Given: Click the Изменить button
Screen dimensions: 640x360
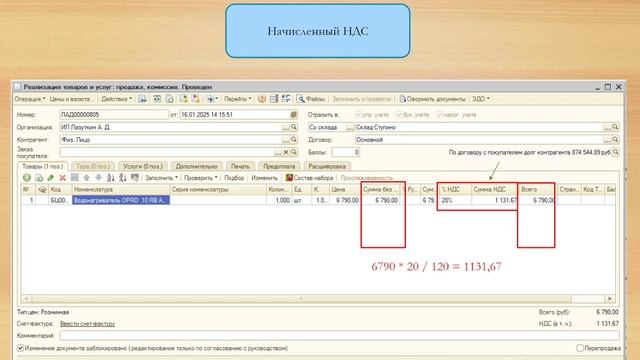Looking at the screenshot, I should point(264,178).
